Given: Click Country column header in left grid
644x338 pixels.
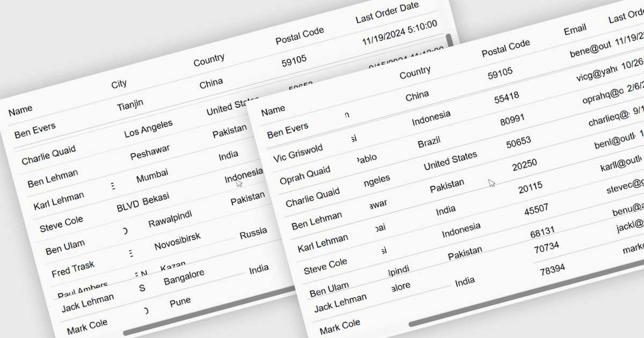Looking at the screenshot, I should point(209,60).
